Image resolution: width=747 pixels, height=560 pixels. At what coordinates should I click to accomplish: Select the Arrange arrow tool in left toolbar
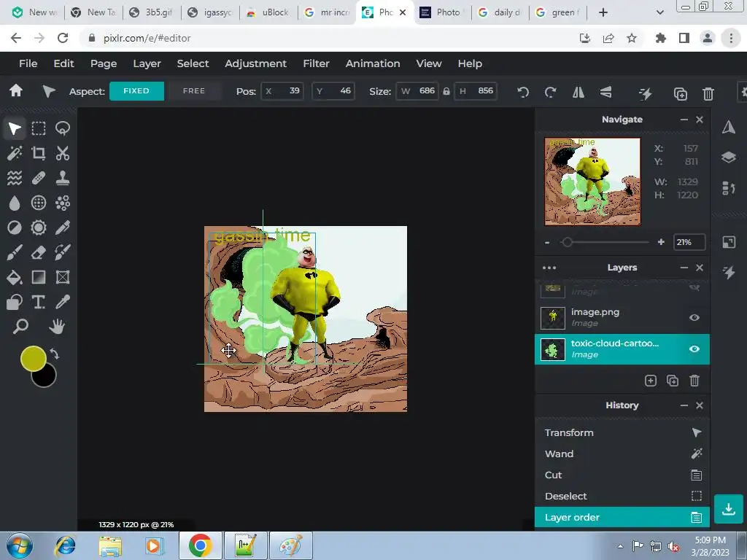15,128
